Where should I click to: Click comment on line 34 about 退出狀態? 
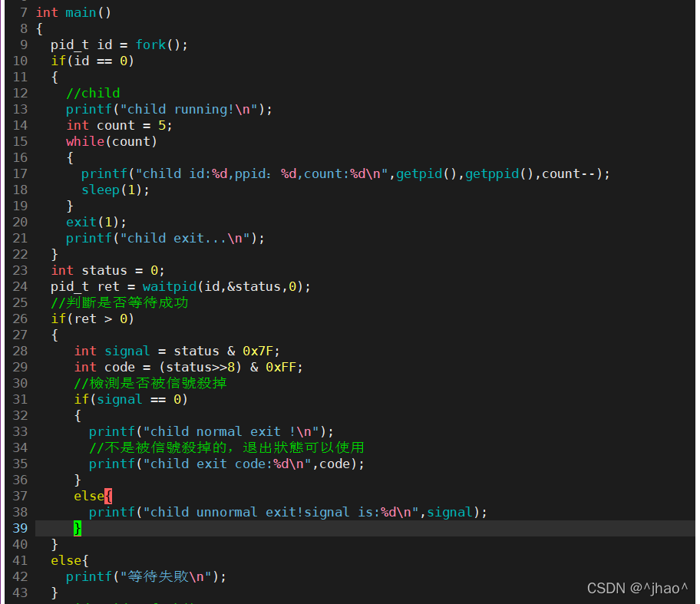(x=226, y=447)
